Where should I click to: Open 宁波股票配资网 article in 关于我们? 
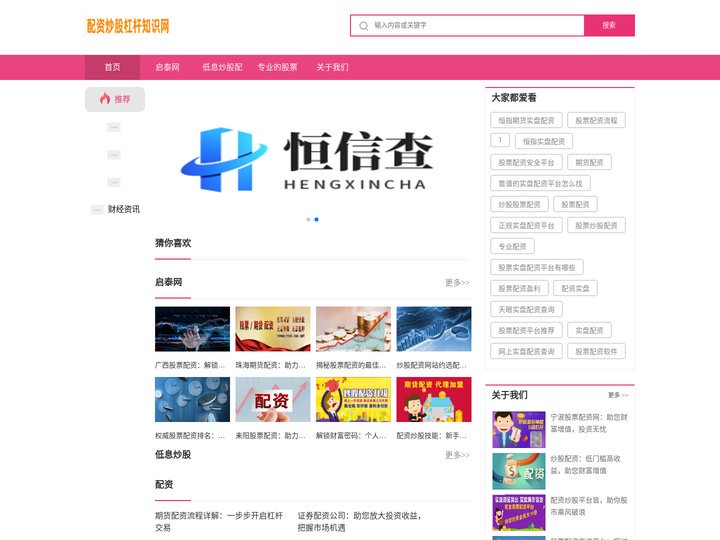click(589, 423)
